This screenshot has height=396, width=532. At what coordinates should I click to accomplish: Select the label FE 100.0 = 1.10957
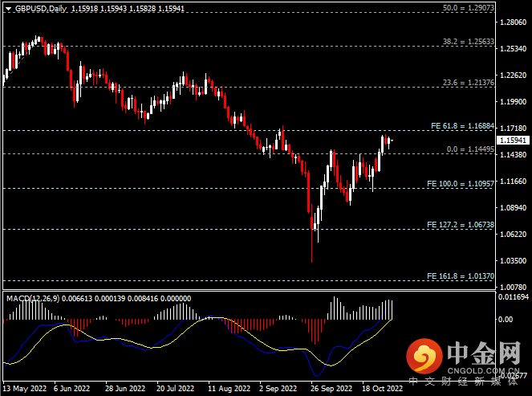[x=461, y=184]
